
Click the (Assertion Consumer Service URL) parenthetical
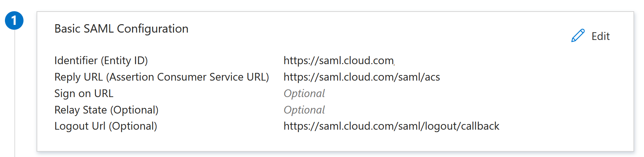pyautogui.click(x=189, y=77)
